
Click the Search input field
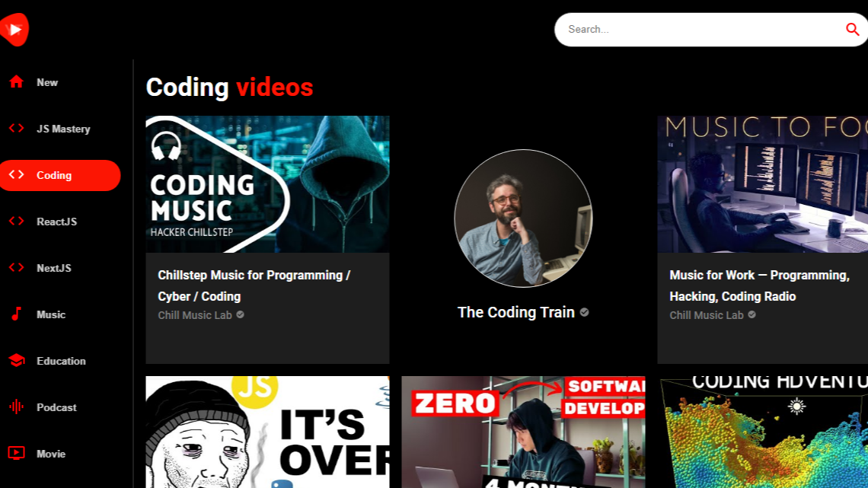click(685, 29)
